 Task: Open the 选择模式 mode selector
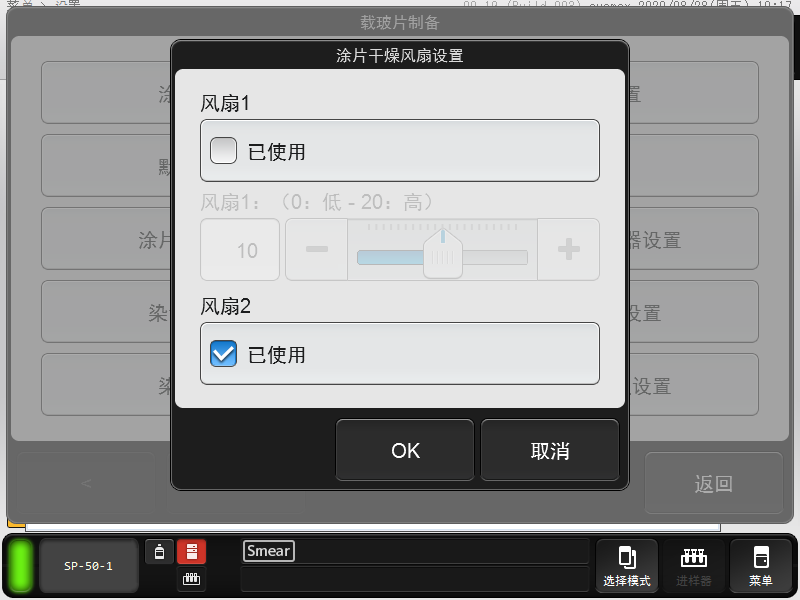coord(627,566)
